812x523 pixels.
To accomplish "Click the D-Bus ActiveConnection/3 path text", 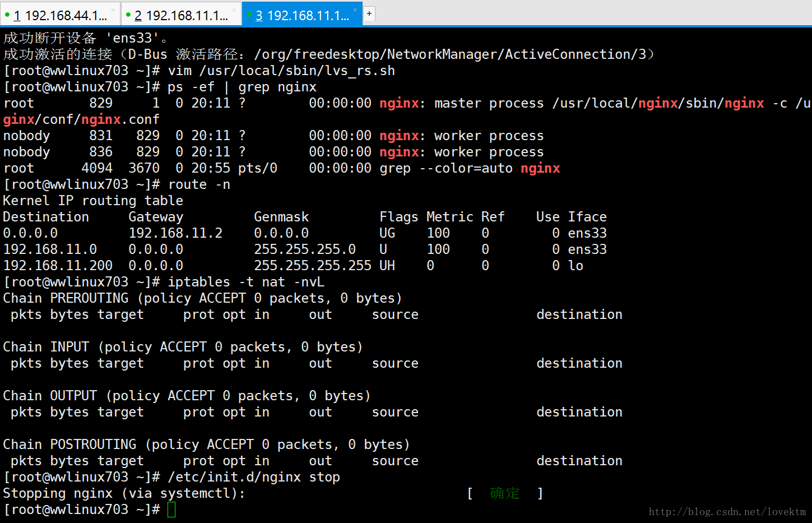I will click(450, 54).
